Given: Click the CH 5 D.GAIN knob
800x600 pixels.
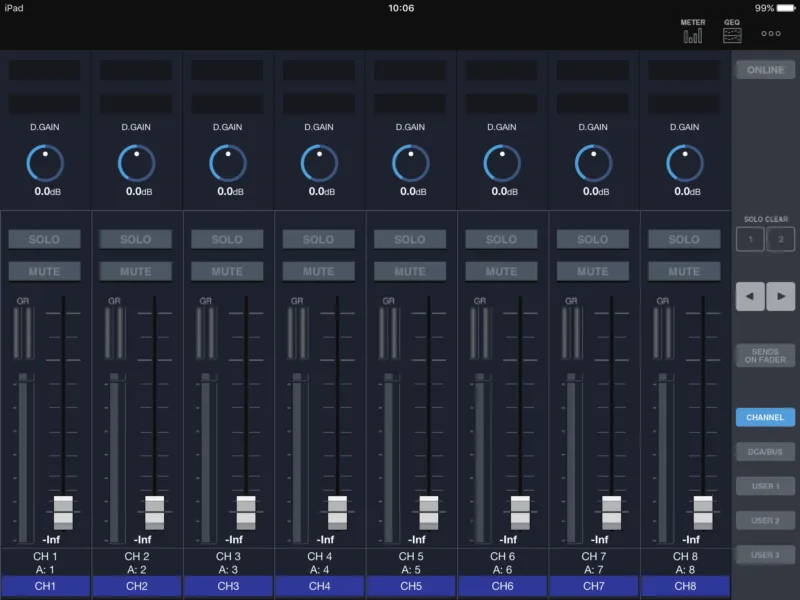Looking at the screenshot, I should coord(411,163).
